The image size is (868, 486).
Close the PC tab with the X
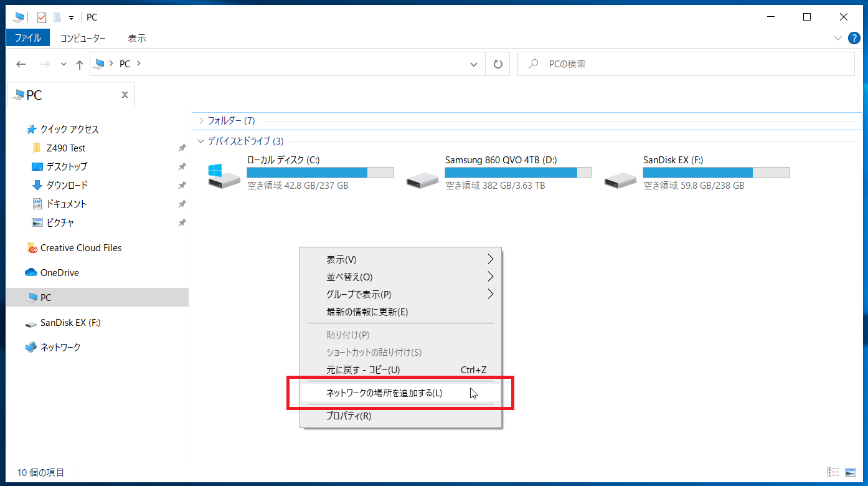(x=125, y=95)
